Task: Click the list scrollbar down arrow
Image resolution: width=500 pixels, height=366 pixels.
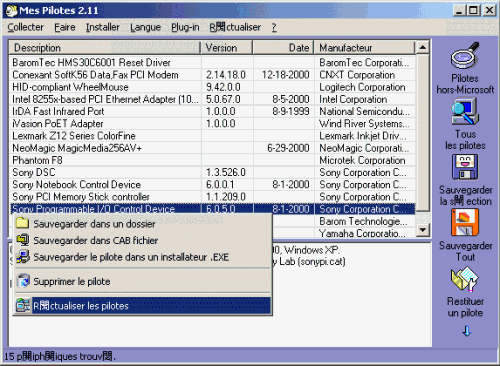Action: point(423,230)
